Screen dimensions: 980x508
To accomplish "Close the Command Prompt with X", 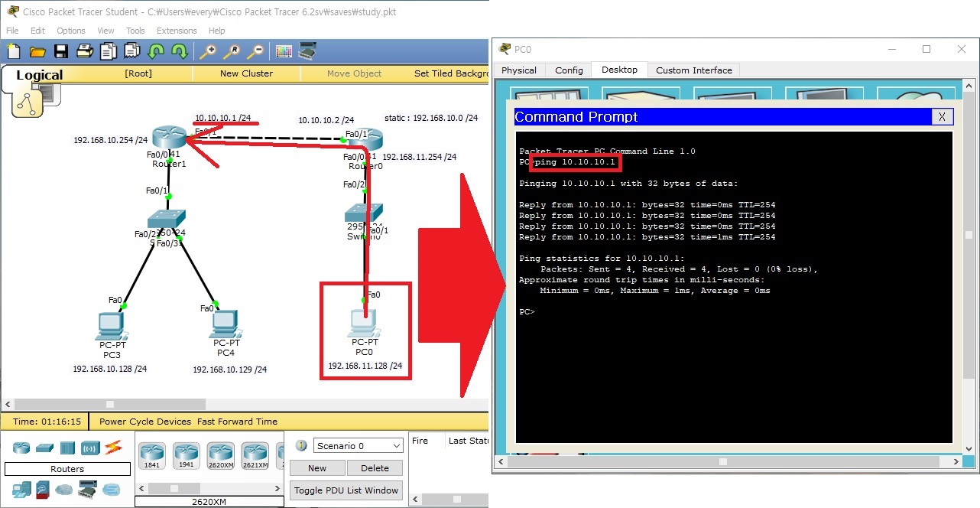I will point(943,116).
